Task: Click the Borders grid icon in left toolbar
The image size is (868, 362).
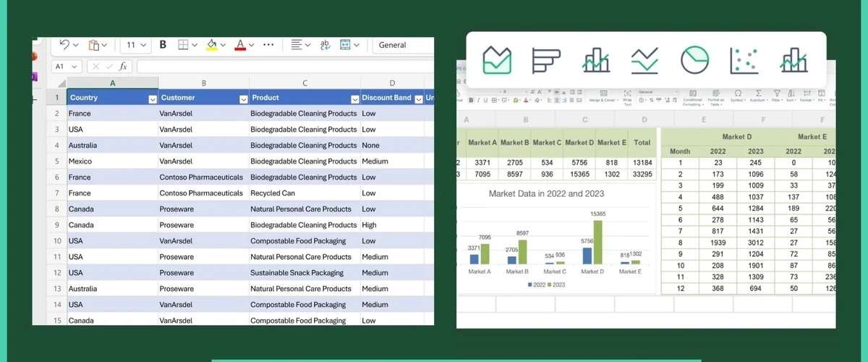Action: point(184,45)
